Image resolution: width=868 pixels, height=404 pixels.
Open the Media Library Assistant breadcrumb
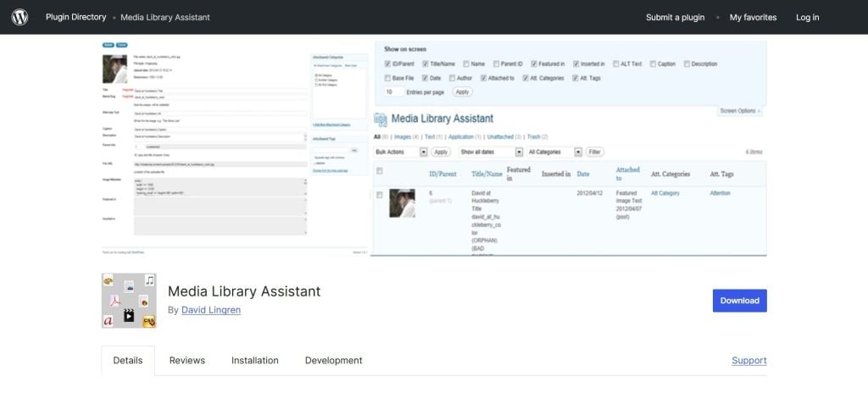click(165, 17)
